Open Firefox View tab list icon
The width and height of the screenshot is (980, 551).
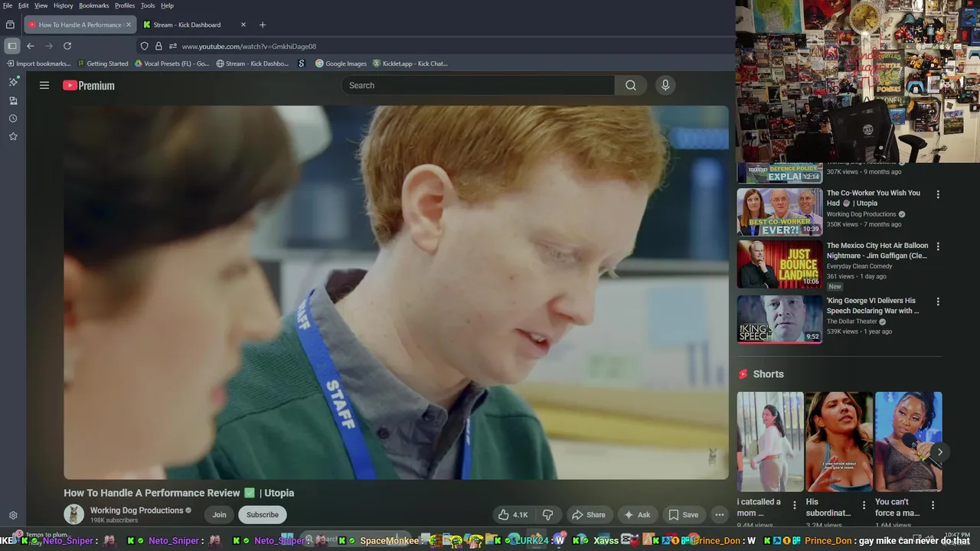[x=10, y=24]
